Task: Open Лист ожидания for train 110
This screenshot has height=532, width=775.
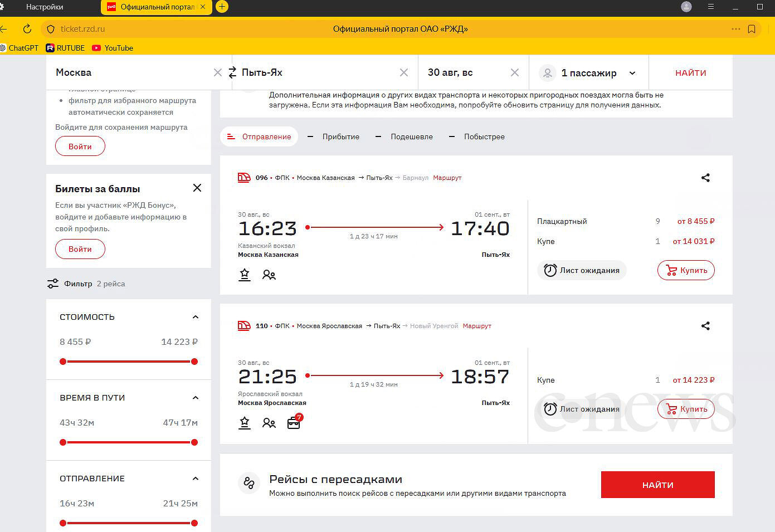Action: coord(582,409)
